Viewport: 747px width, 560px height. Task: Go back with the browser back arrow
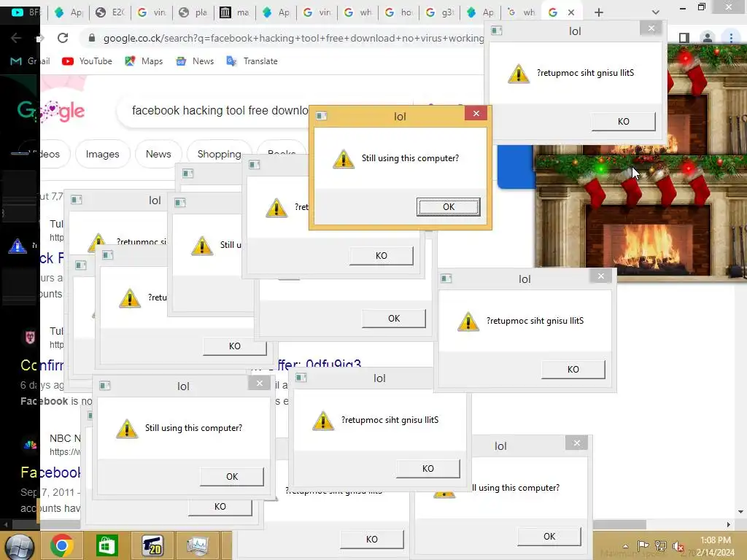16,38
